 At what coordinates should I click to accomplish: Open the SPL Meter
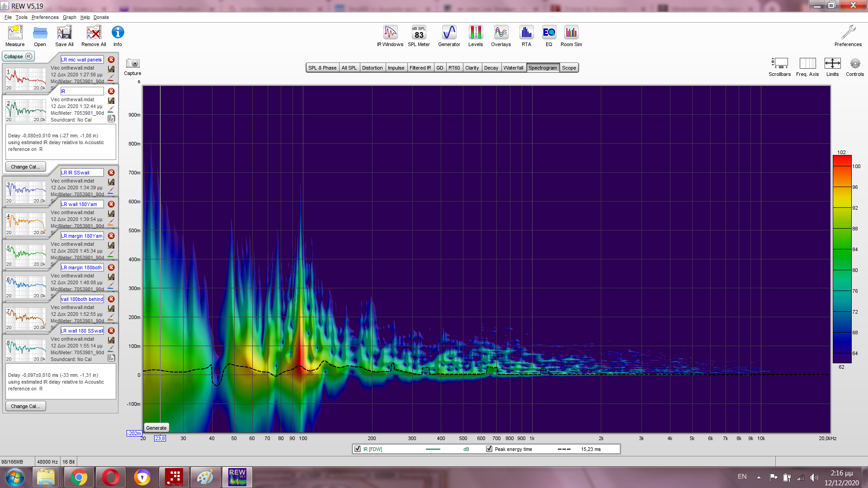click(x=419, y=36)
